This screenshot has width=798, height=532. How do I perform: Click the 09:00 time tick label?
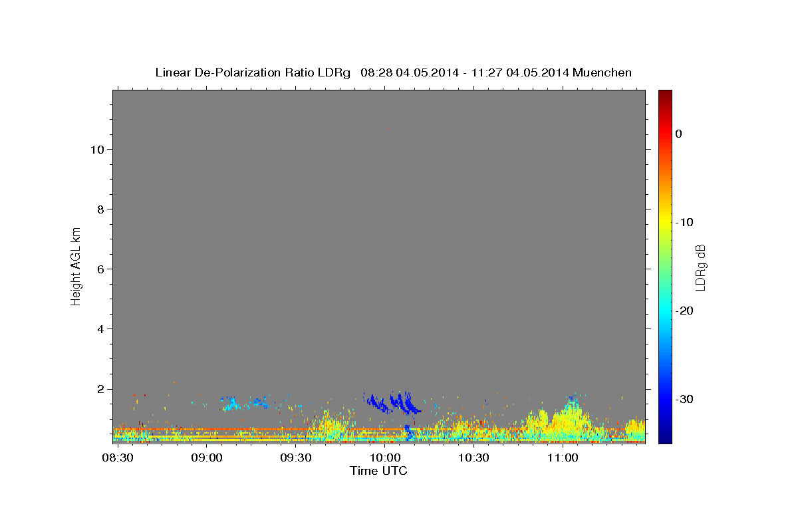click(x=207, y=458)
